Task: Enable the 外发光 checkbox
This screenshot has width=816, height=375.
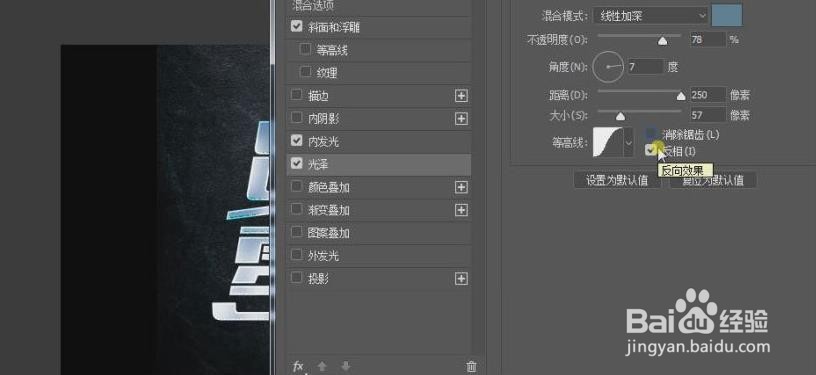Action: (x=297, y=255)
